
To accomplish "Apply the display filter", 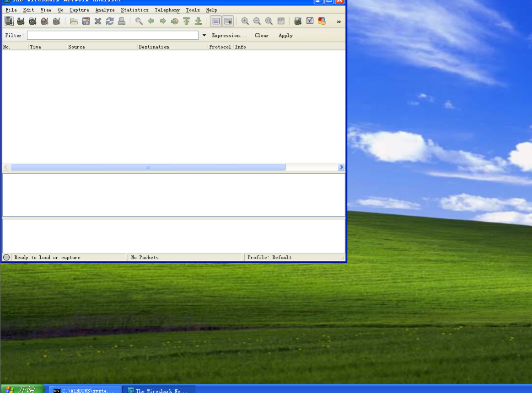I will tap(286, 35).
